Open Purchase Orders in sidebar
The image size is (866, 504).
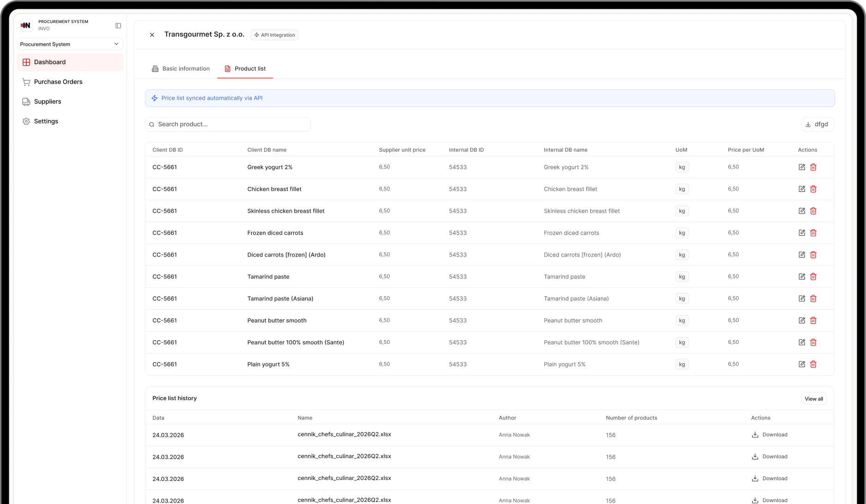pos(70,82)
